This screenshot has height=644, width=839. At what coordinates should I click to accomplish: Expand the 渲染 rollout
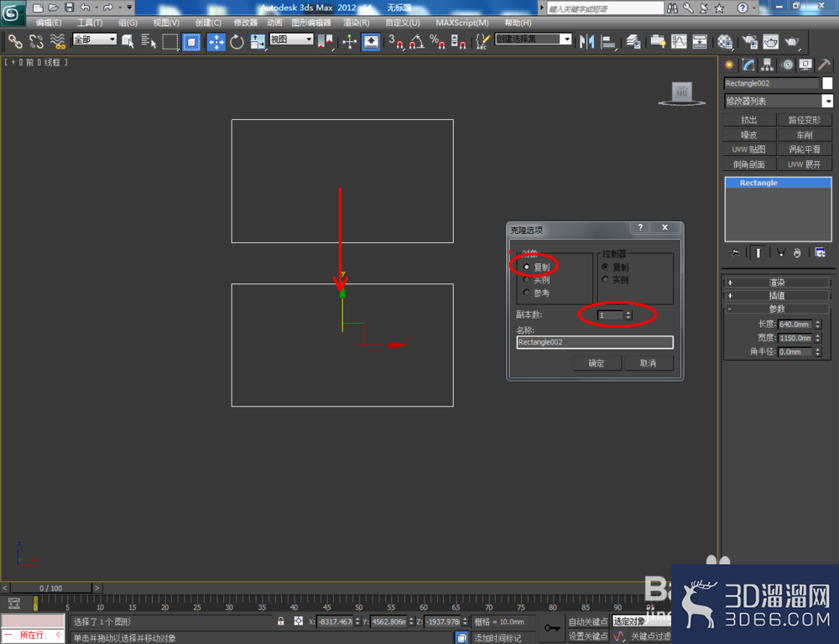pyautogui.click(x=776, y=283)
